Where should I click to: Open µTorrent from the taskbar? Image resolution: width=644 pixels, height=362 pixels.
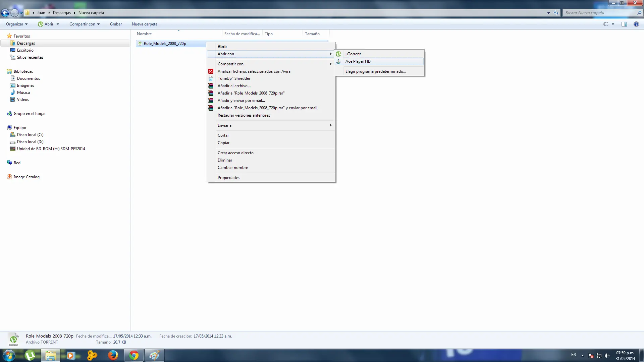(30, 355)
